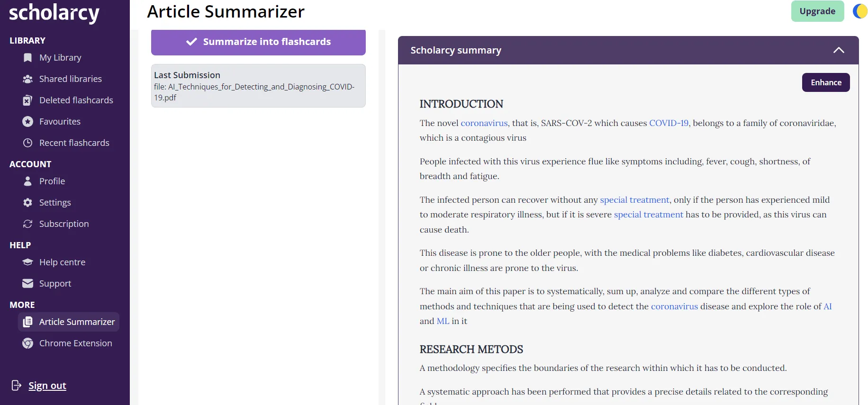Follow the coronavirus hyperlink in the introduction

[x=484, y=123]
